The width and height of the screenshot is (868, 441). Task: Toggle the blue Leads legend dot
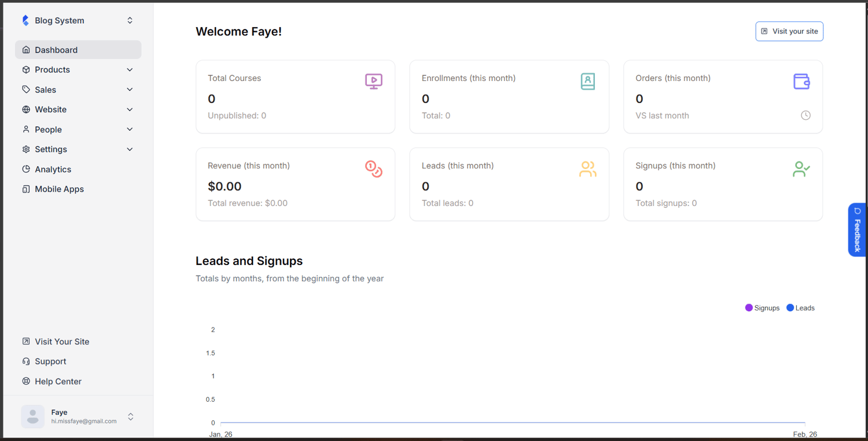click(x=790, y=308)
